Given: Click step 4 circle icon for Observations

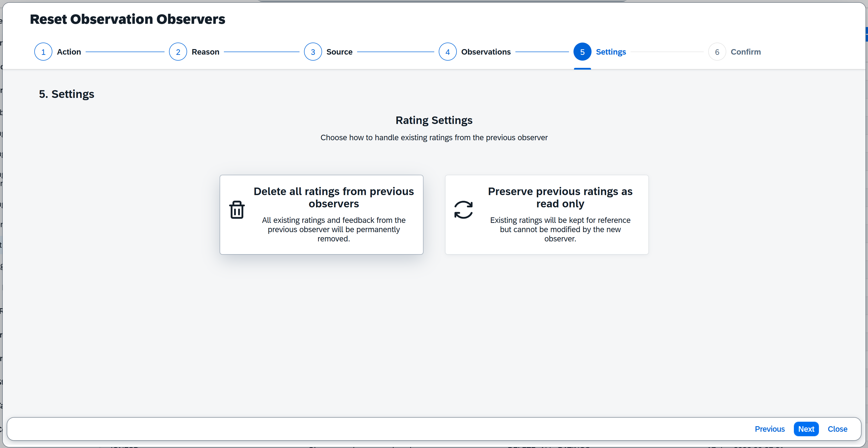Looking at the screenshot, I should pyautogui.click(x=448, y=52).
